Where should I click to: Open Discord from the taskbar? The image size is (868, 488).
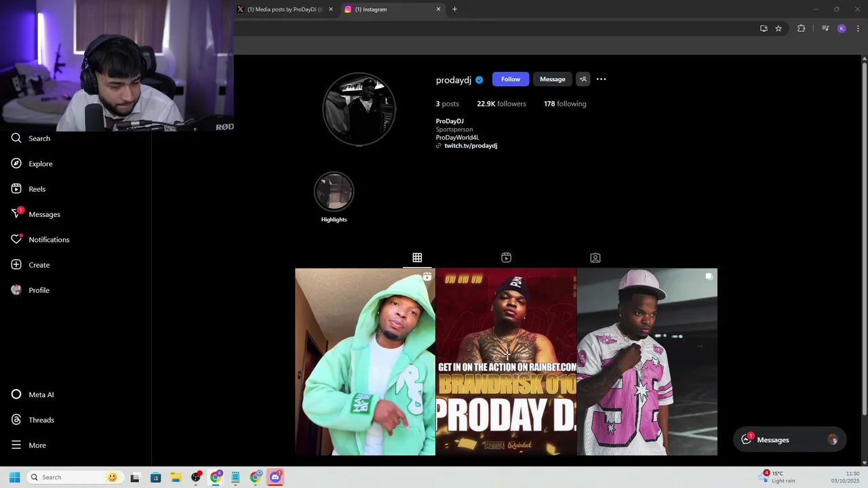pyautogui.click(x=275, y=477)
